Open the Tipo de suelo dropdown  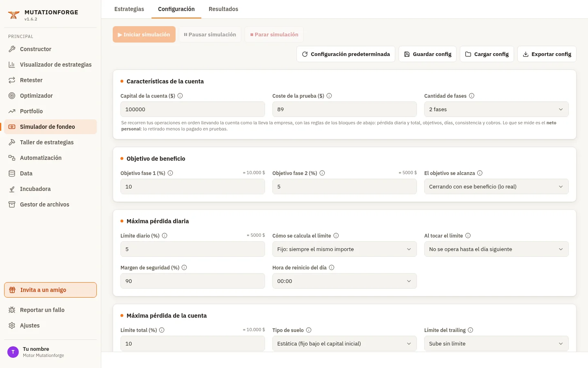coord(345,343)
